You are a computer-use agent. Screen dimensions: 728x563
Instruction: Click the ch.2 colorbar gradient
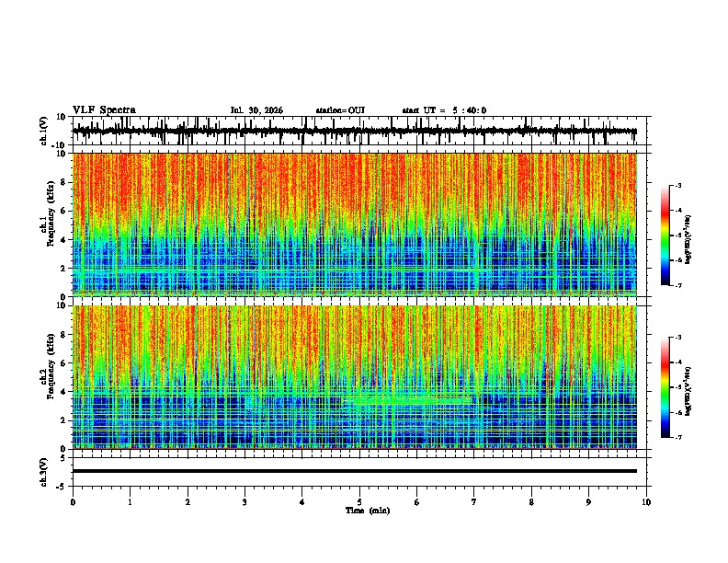click(x=665, y=387)
